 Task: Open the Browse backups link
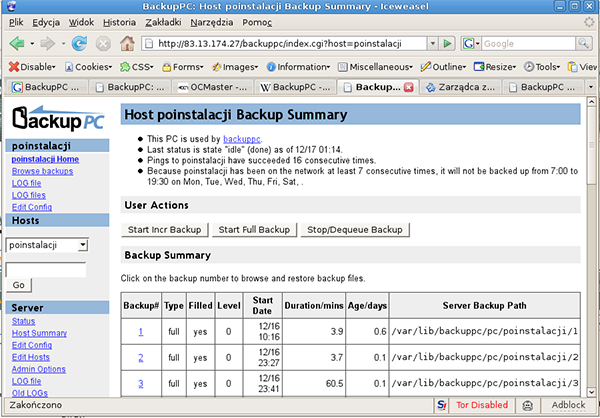pyautogui.click(x=42, y=171)
